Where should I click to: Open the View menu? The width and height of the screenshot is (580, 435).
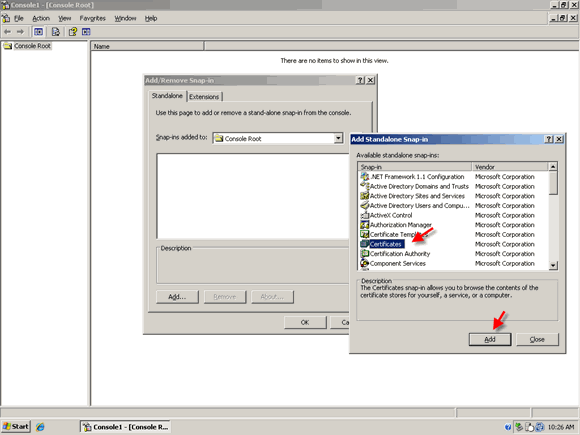(x=64, y=18)
